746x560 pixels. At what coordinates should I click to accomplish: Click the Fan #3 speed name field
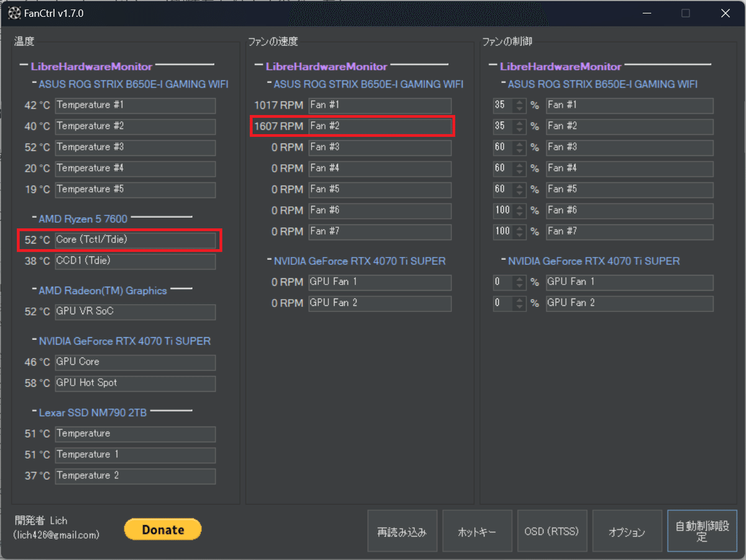click(x=380, y=147)
